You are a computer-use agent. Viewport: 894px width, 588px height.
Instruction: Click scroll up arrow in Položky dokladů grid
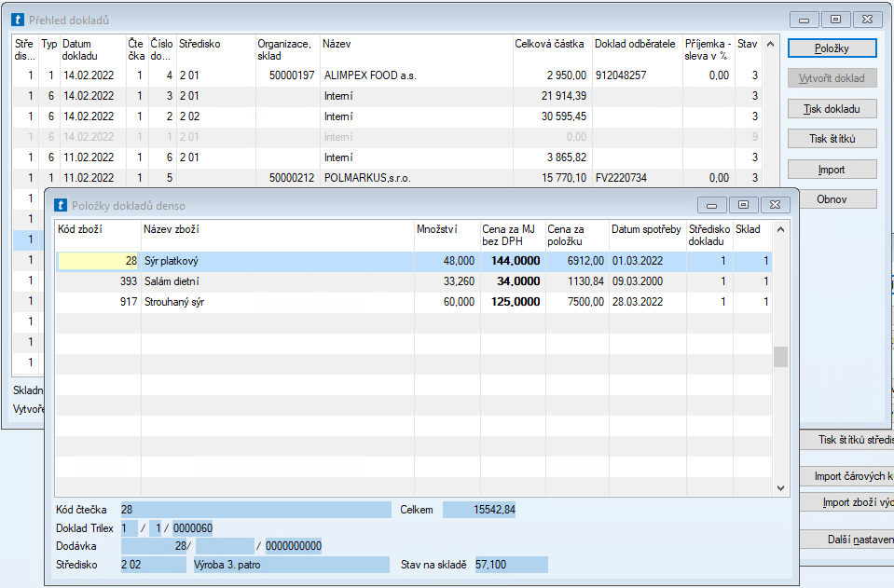tap(780, 229)
